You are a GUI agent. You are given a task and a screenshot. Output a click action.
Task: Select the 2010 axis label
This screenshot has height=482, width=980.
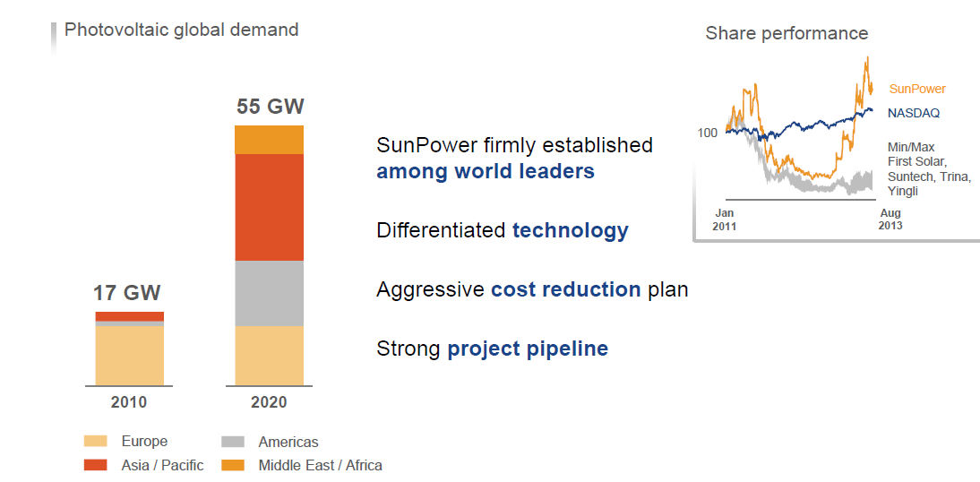(129, 402)
